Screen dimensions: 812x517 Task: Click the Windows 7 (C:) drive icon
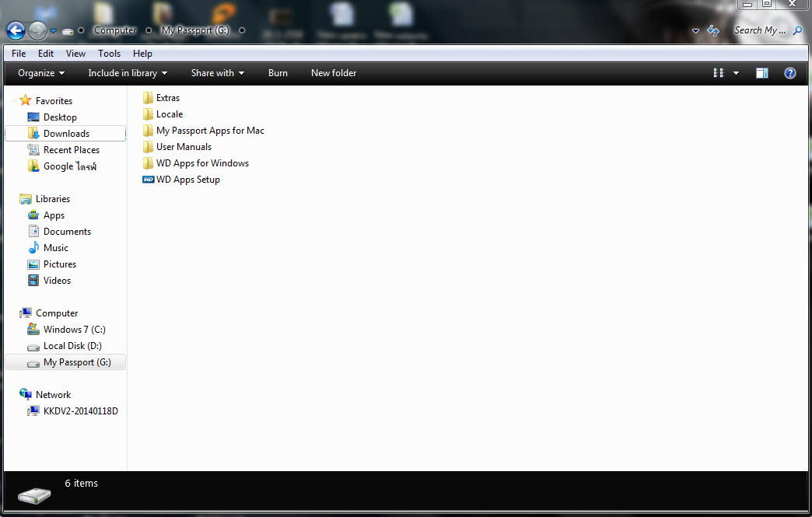[x=33, y=329]
